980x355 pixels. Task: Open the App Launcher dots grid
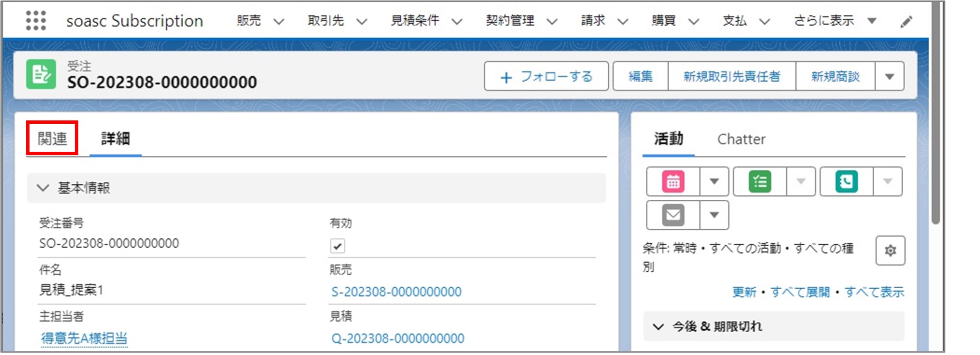tap(36, 21)
